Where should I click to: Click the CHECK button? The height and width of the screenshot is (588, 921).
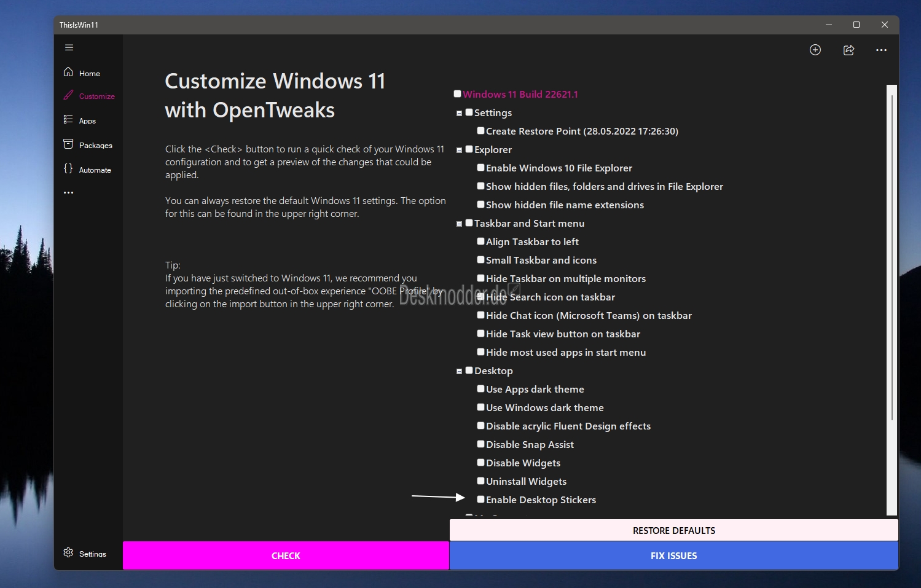click(286, 555)
